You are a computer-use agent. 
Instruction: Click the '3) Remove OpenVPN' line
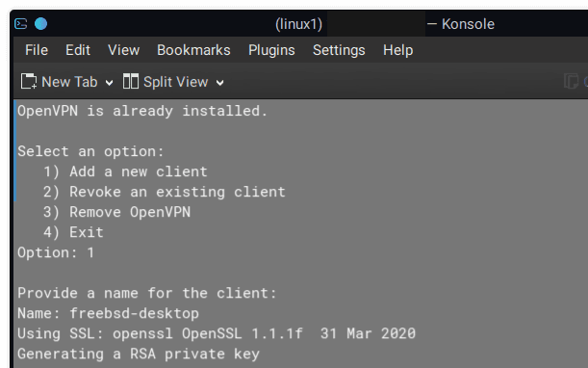click(x=116, y=213)
